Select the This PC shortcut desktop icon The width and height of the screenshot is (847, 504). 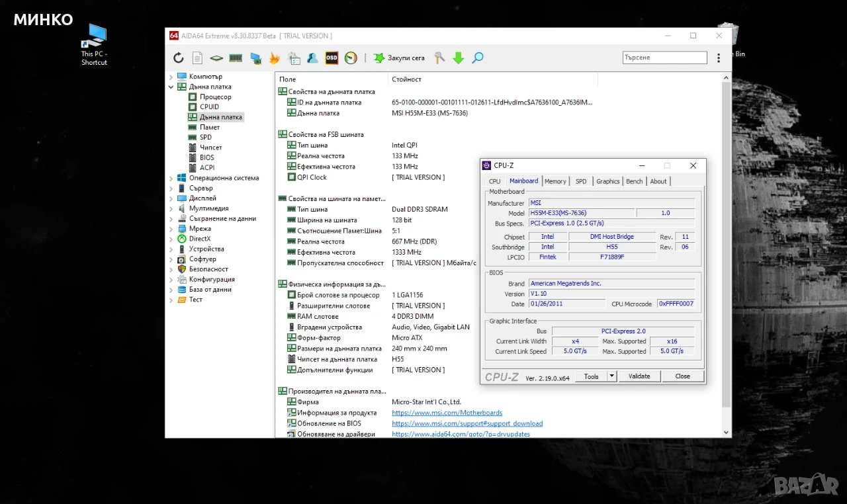pos(94,45)
